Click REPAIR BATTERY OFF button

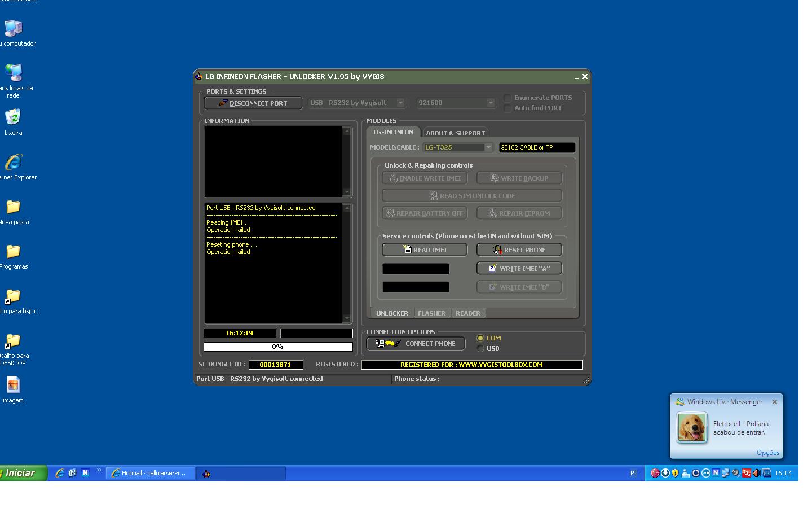click(x=425, y=213)
